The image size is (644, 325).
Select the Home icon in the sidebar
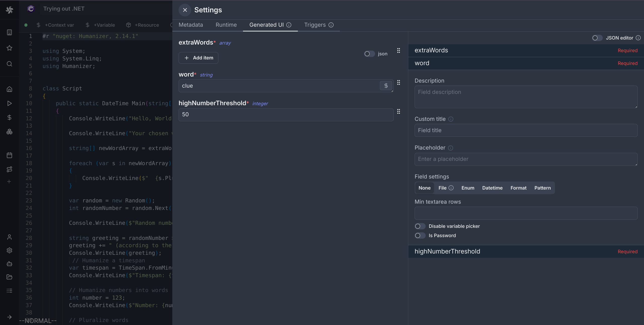[9, 89]
